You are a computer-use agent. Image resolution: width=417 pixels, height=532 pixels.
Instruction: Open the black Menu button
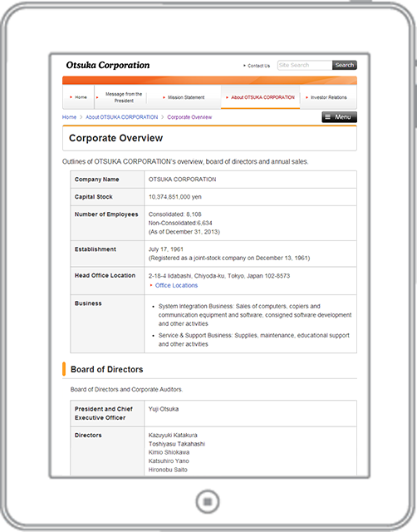pyautogui.click(x=339, y=117)
